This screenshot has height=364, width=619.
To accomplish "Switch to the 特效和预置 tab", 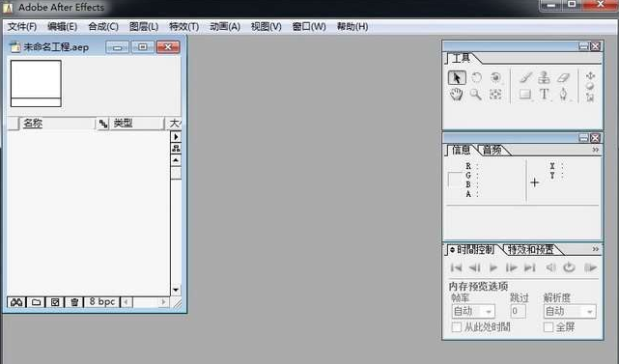I will click(530, 250).
